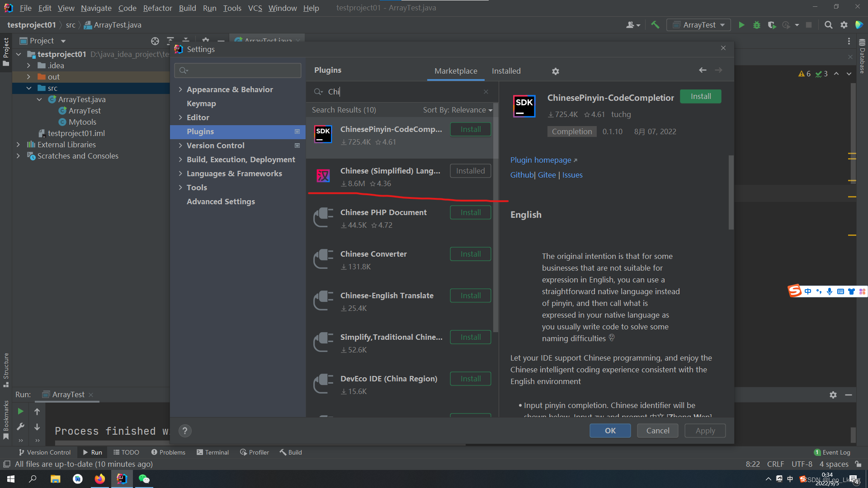Click the Stop process square icon
Viewport: 868px width, 488px height.
click(809, 25)
